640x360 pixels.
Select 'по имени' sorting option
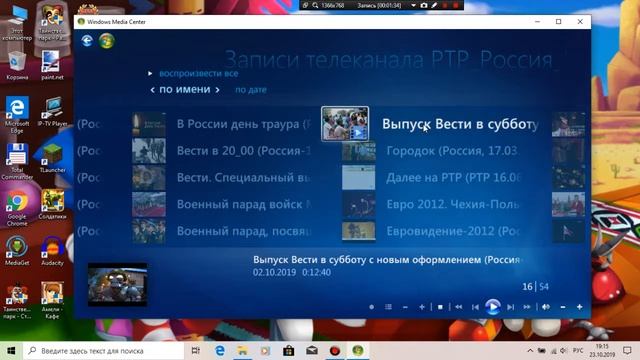coord(184,89)
